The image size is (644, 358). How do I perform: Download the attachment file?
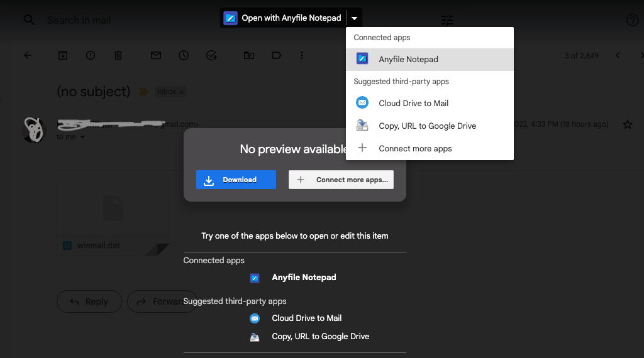(236, 180)
